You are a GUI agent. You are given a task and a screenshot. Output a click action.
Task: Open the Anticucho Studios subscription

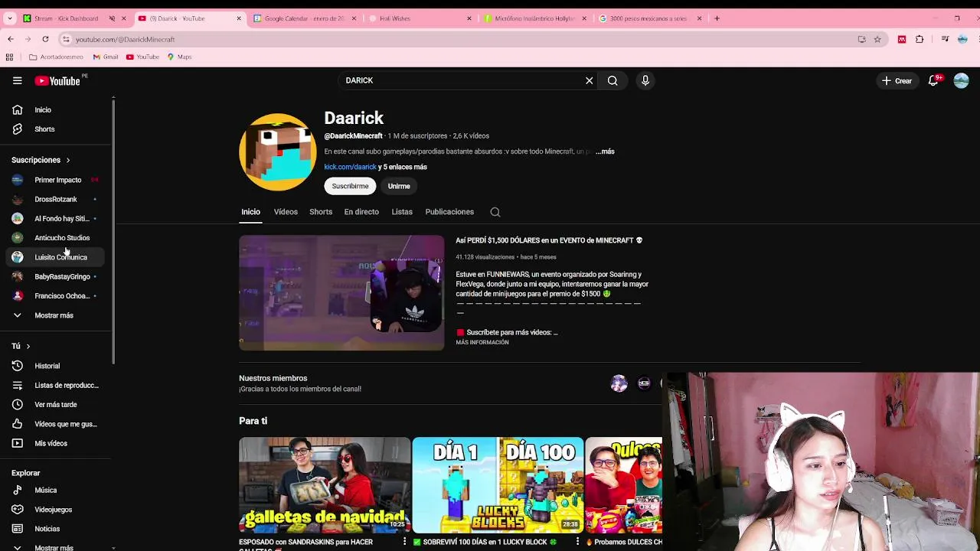pyautogui.click(x=55, y=238)
